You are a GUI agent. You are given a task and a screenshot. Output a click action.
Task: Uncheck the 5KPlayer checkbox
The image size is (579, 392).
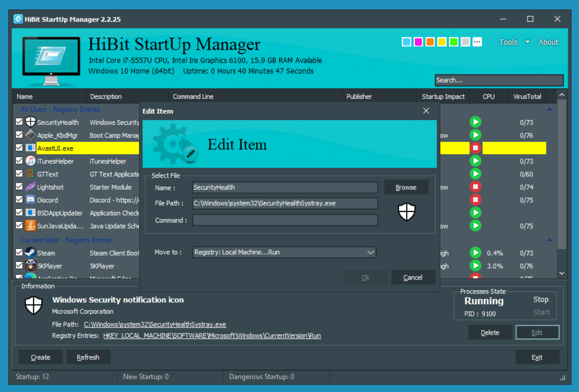pyautogui.click(x=19, y=266)
